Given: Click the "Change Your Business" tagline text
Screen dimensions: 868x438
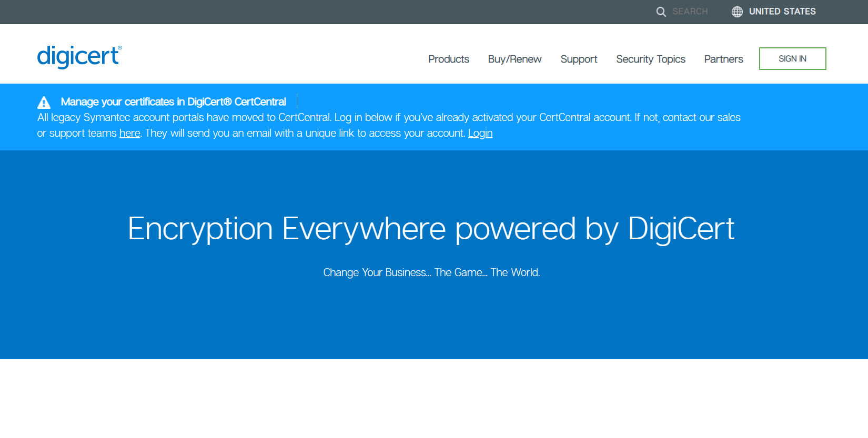Looking at the screenshot, I should 431,272.
